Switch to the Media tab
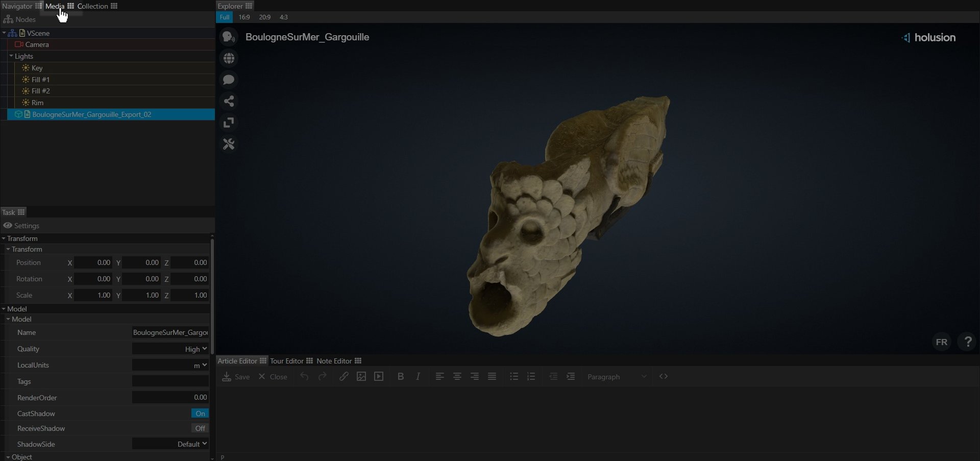980x461 pixels. [x=59, y=6]
